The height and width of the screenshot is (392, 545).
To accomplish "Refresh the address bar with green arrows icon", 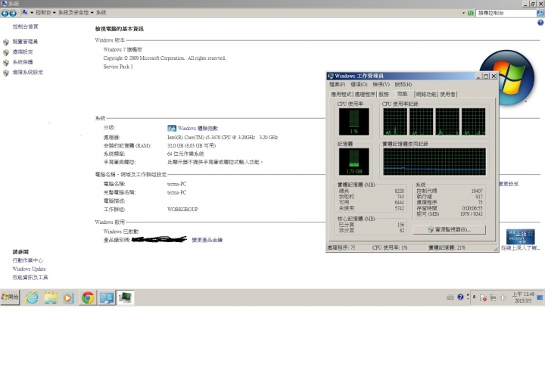I will point(471,13).
